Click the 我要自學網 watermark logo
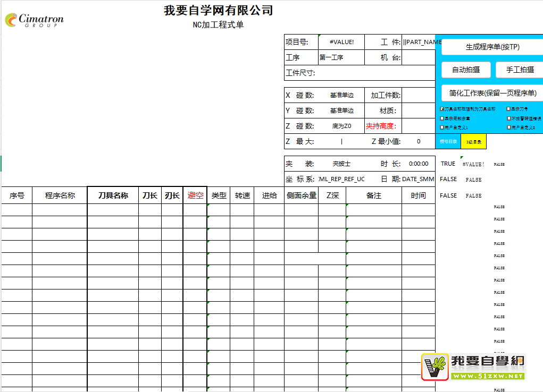The image size is (543, 392). click(x=473, y=367)
